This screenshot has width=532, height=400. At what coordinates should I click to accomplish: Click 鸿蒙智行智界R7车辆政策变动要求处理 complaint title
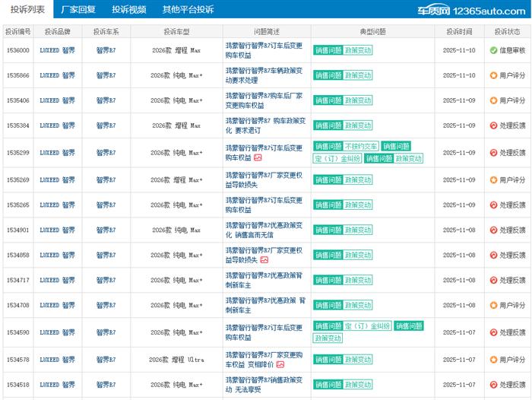[x=264, y=75]
